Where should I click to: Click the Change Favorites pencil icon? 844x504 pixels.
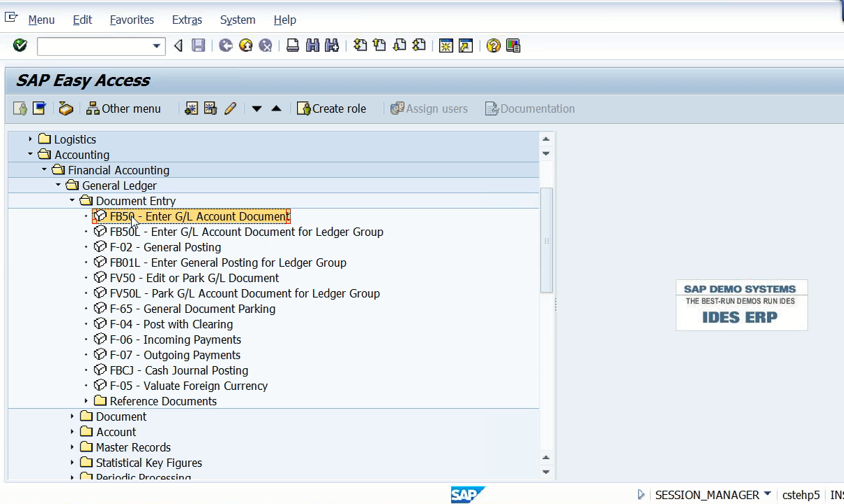click(230, 108)
